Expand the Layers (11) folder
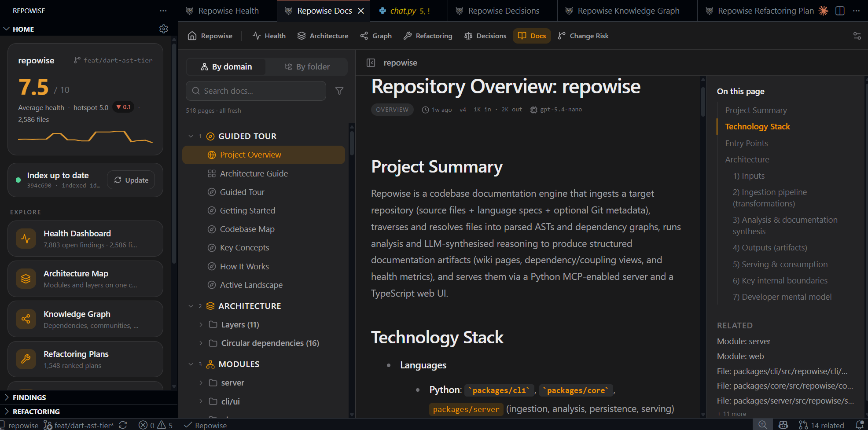 201,324
